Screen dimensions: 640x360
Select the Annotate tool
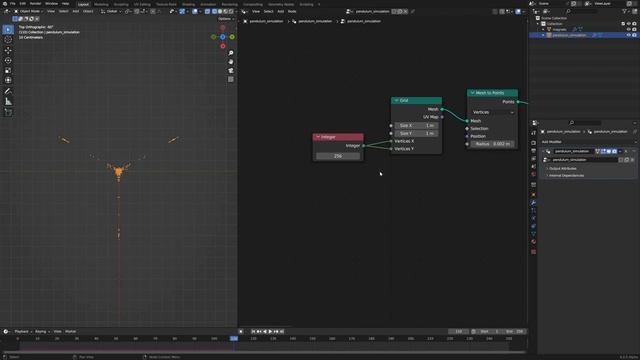(x=8, y=91)
